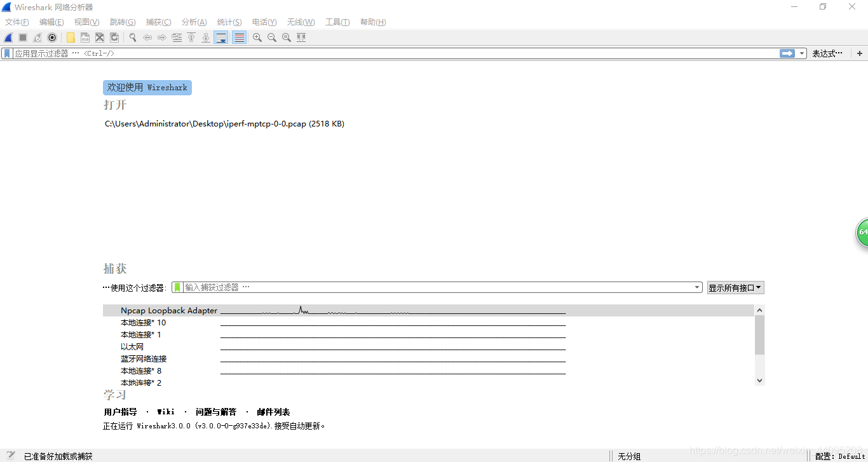The image size is (868, 462).
Task: Click the find packet magnifier icon
Action: click(133, 37)
